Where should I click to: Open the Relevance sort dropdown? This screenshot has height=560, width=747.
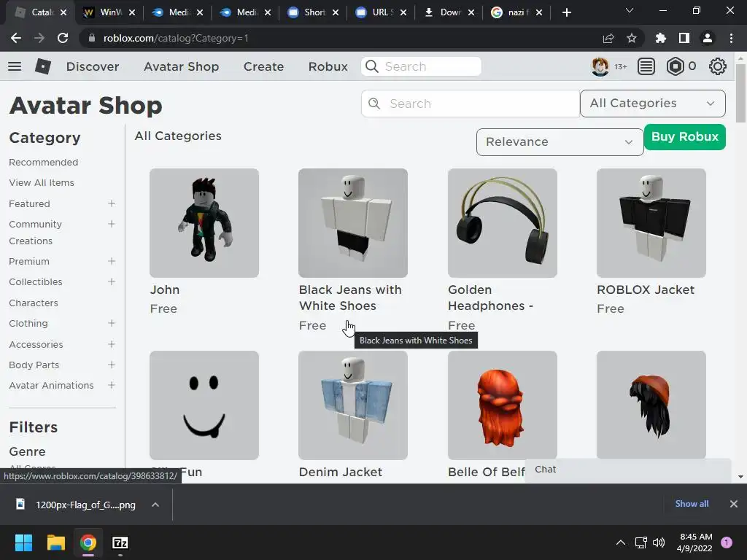click(560, 142)
